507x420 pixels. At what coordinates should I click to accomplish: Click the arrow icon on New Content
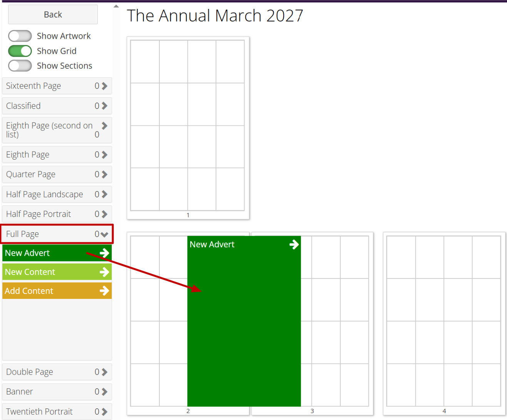[x=104, y=272]
